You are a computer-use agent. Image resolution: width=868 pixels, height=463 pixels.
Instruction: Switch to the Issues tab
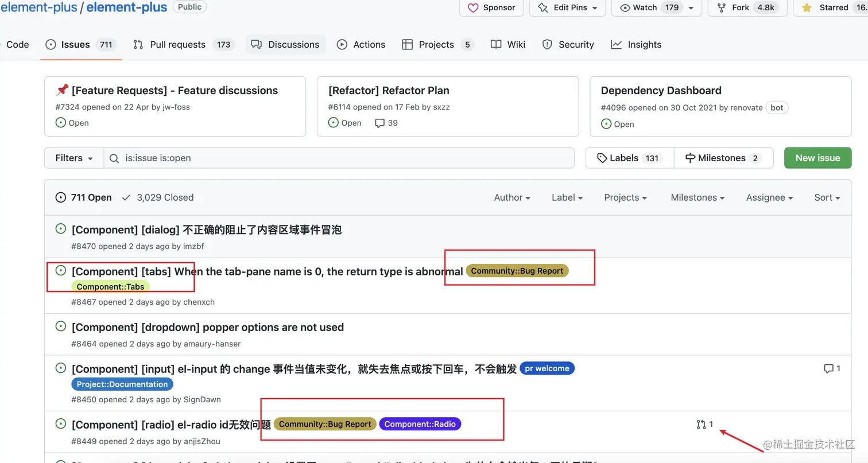[81, 44]
